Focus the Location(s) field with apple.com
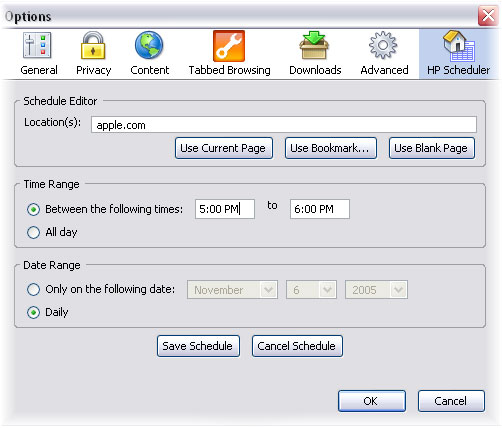This screenshot has width=502, height=428. point(284,125)
